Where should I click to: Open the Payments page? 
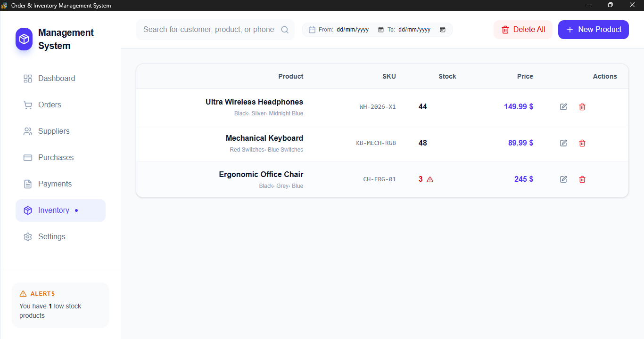[x=60, y=184]
